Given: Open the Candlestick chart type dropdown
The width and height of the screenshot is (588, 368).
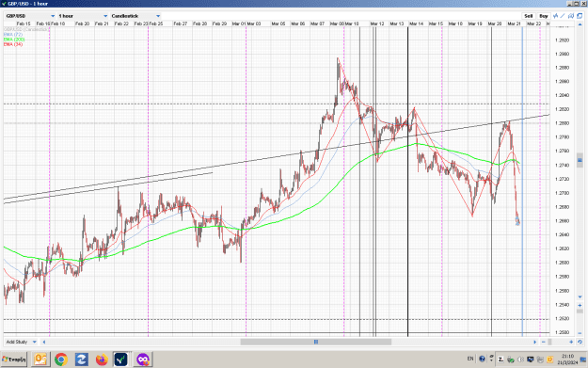Looking at the screenshot, I should click(135, 16).
